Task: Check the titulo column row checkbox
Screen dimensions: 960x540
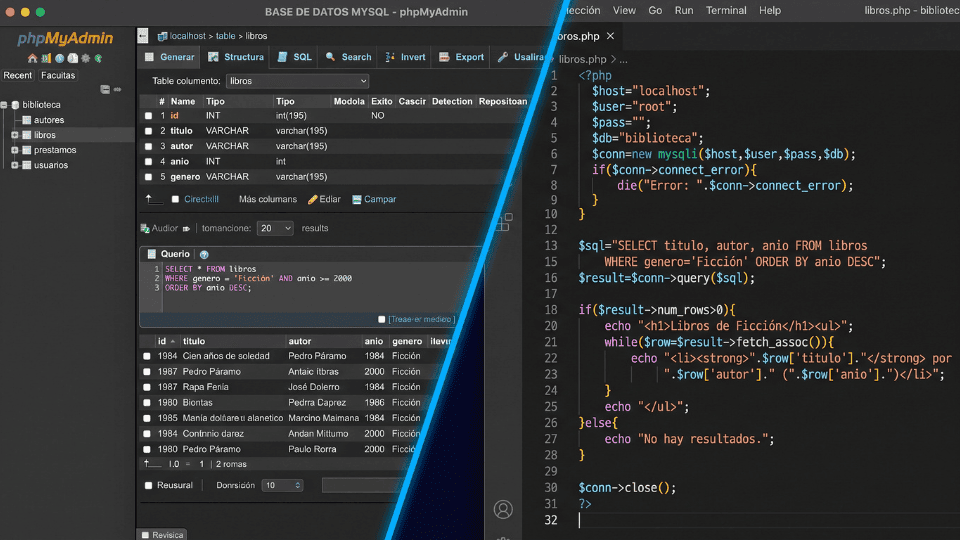Action: [x=148, y=131]
